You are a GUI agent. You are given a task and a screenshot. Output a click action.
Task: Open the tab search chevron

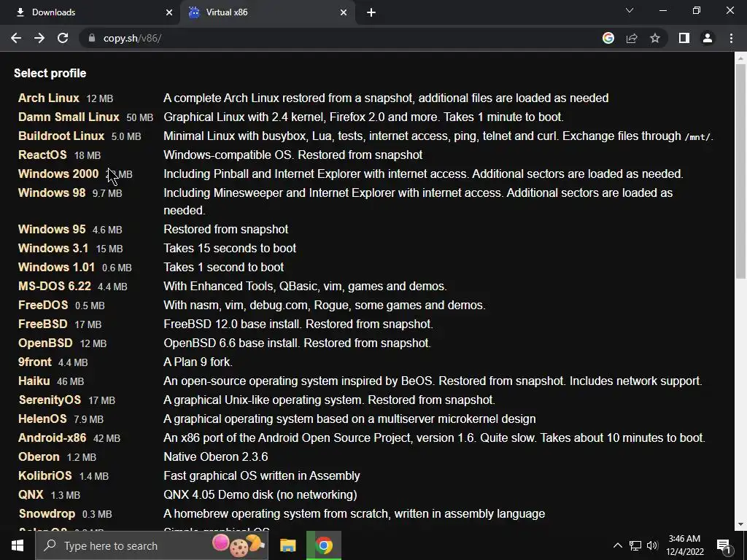[630, 10]
